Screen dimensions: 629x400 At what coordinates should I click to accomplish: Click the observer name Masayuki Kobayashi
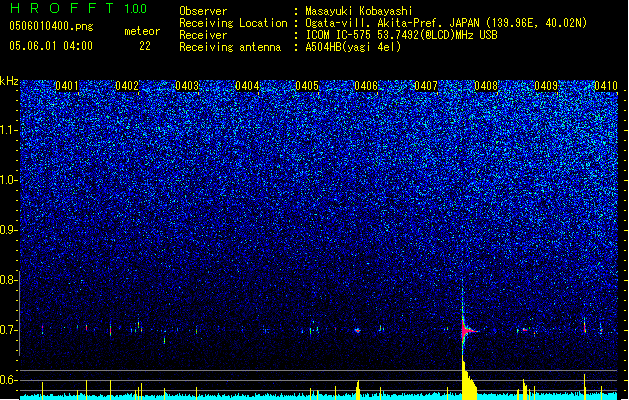point(359,11)
